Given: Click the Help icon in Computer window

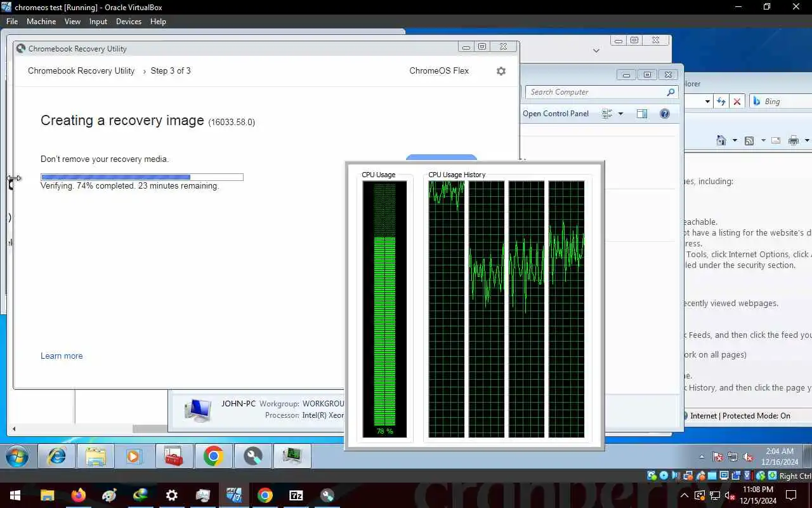Looking at the screenshot, I should click(x=664, y=114).
